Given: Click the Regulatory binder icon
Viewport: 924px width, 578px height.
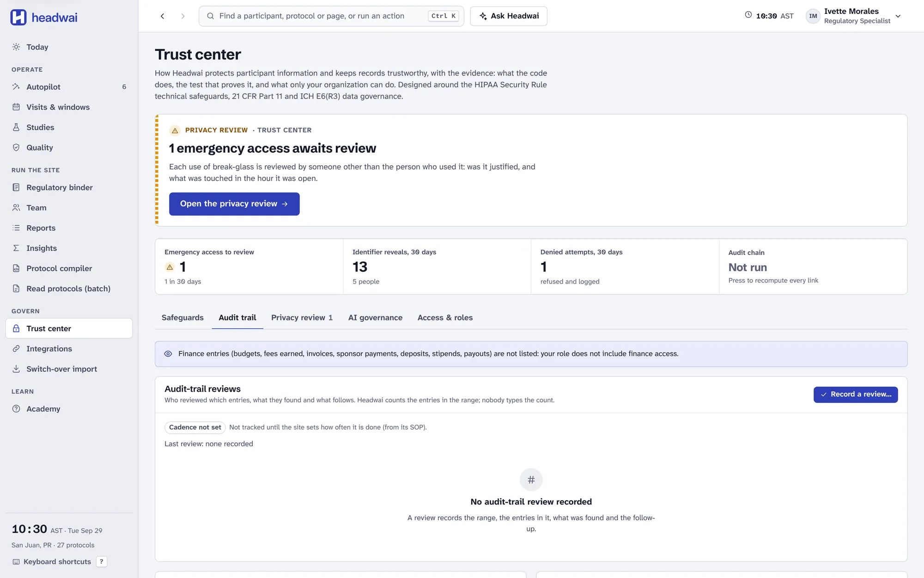Looking at the screenshot, I should pyautogui.click(x=16, y=187).
